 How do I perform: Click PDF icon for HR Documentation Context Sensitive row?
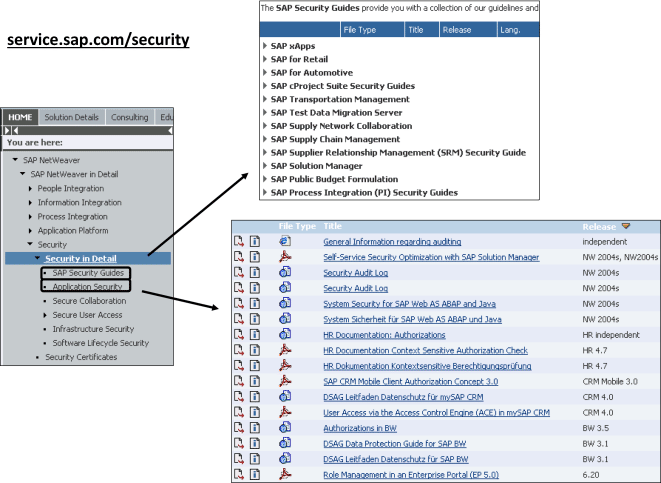pos(285,350)
